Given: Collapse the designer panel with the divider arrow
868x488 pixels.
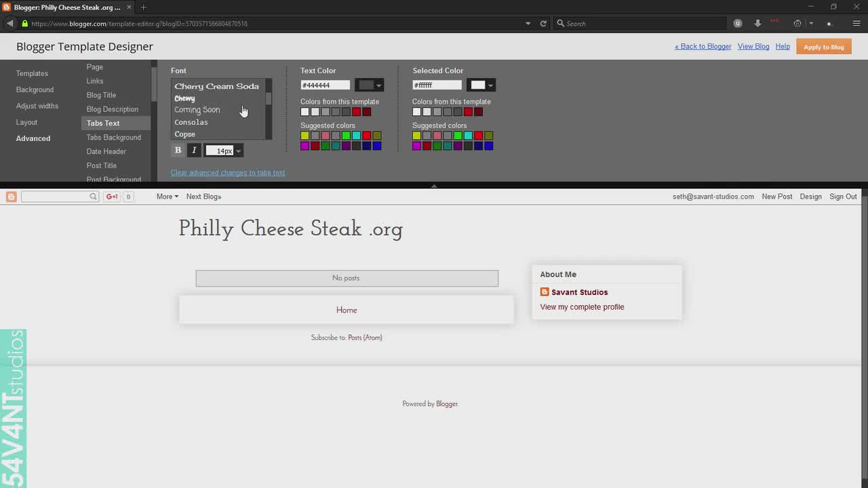Looking at the screenshot, I should click(x=434, y=185).
